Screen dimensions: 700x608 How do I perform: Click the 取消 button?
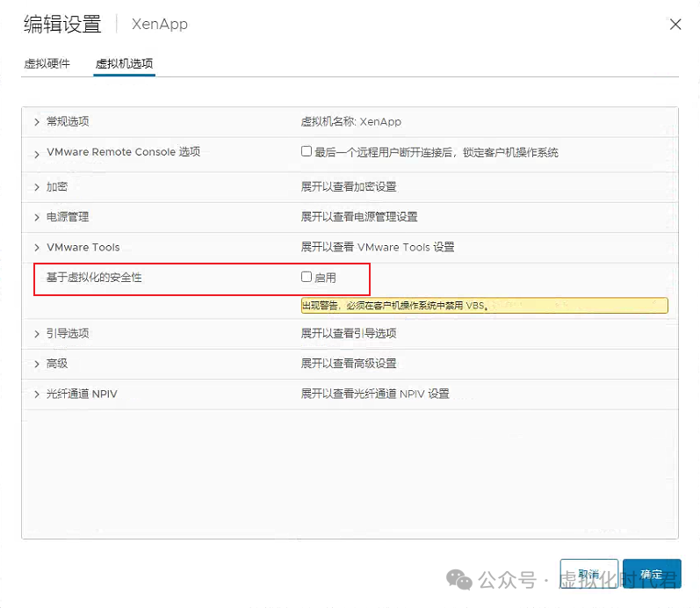(588, 574)
